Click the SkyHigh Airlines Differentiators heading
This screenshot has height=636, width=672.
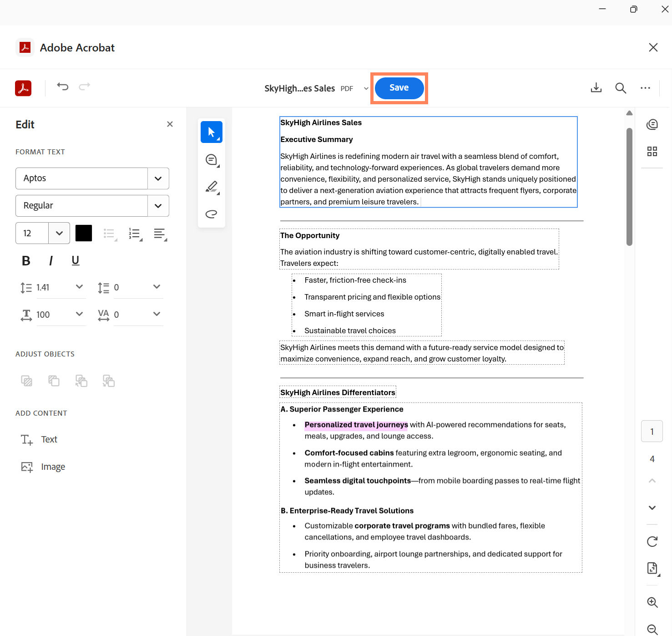(x=338, y=392)
